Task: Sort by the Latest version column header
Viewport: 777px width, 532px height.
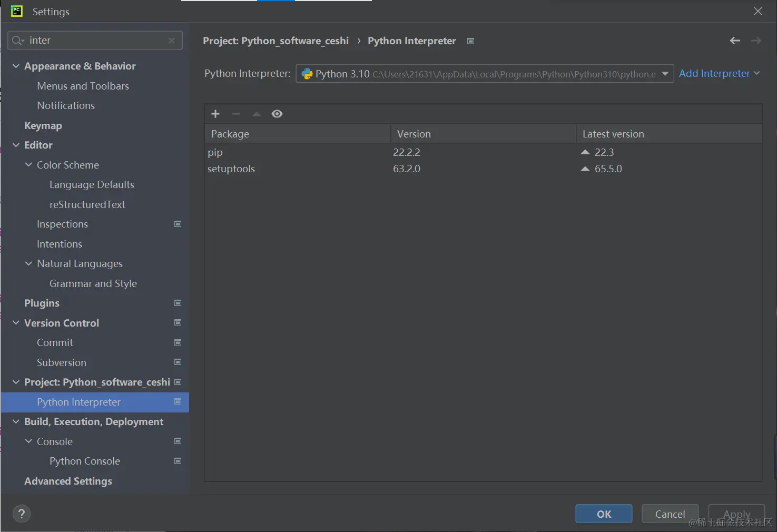Action: coord(669,134)
